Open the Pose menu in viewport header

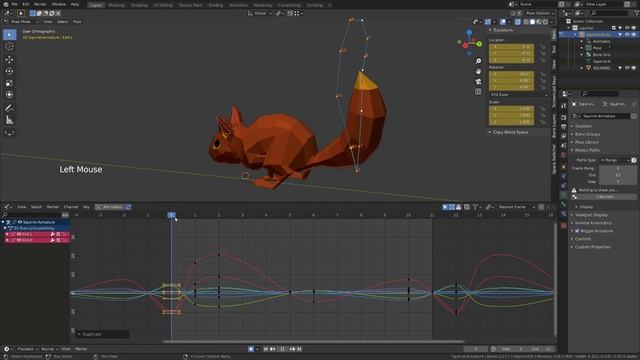pyautogui.click(x=77, y=22)
